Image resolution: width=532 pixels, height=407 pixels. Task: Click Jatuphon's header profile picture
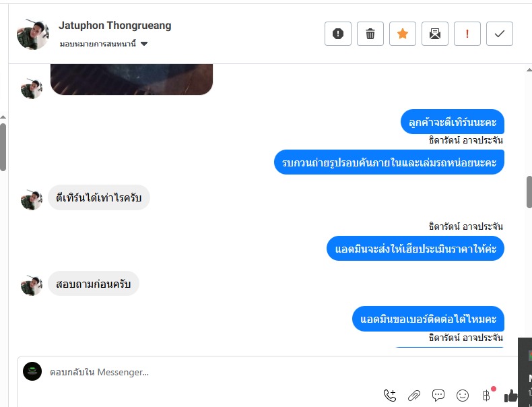pyautogui.click(x=33, y=34)
